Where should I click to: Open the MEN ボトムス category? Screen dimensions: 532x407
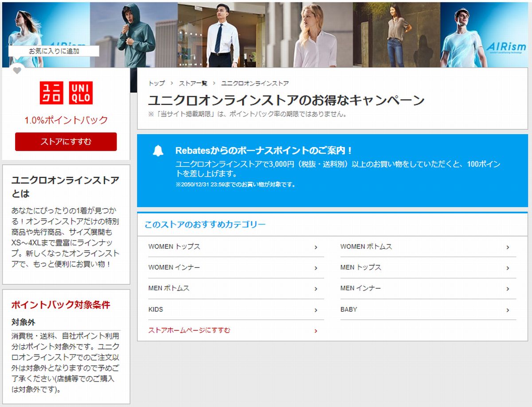click(236, 289)
